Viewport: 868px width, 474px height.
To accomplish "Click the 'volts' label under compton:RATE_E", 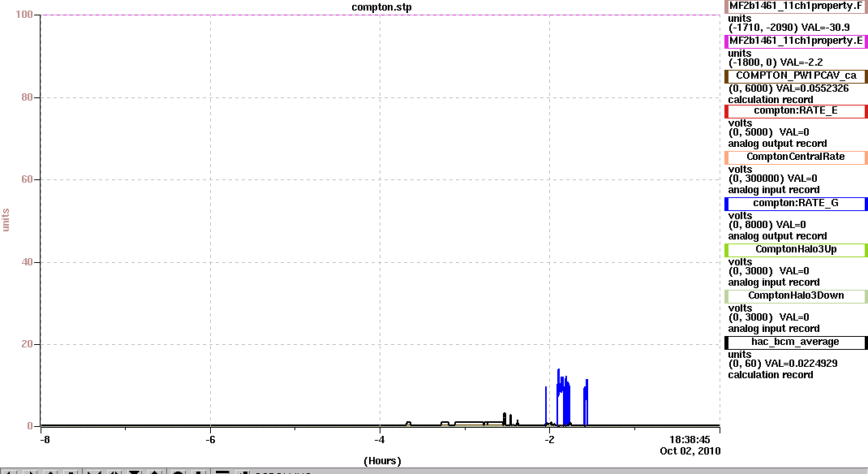I will 740,123.
